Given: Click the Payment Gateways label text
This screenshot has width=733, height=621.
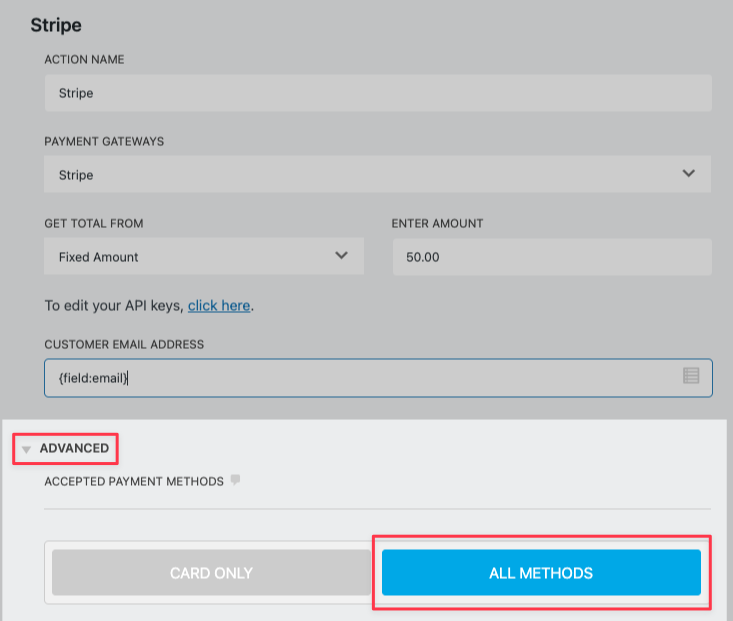Looking at the screenshot, I should [104, 141].
